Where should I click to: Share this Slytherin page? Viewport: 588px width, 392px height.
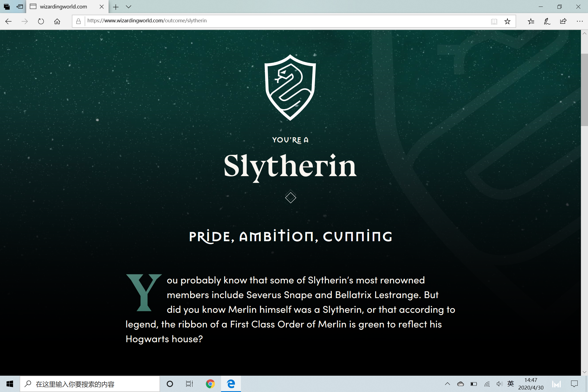[563, 21]
